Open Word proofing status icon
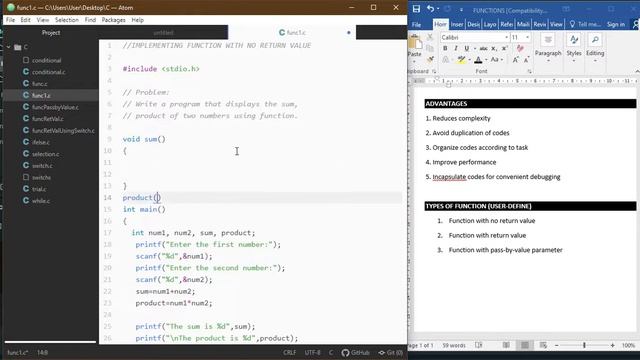Image resolution: width=640 pixels, height=360 pixels. pyautogui.click(x=478, y=345)
